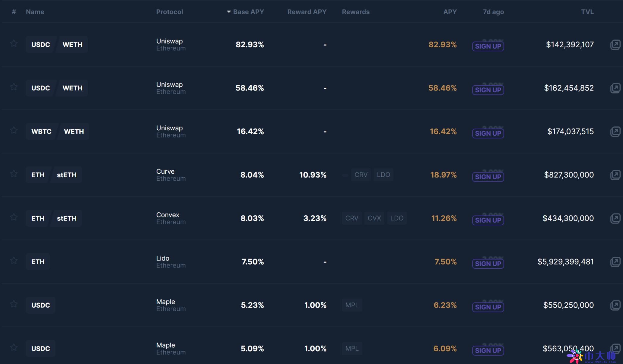This screenshot has height=364, width=623.
Task: Open external link for 58.46% USDC-WETH pool
Action: (615, 88)
